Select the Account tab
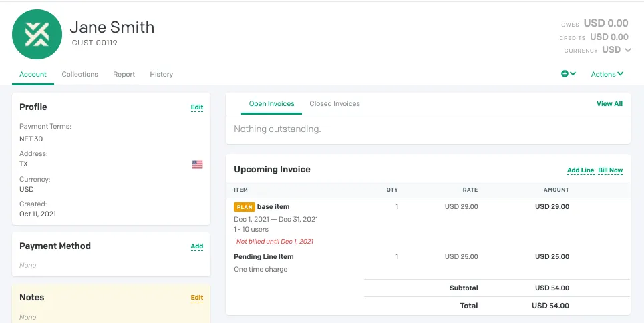The height and width of the screenshot is (323, 644). pos(33,74)
